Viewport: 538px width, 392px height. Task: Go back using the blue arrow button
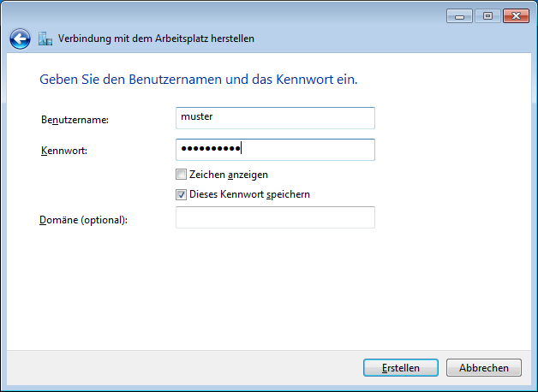[x=20, y=39]
